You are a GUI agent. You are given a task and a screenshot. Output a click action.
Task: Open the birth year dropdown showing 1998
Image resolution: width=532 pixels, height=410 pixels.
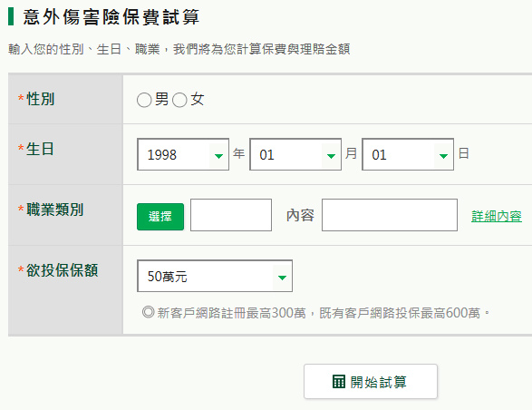[x=183, y=154]
